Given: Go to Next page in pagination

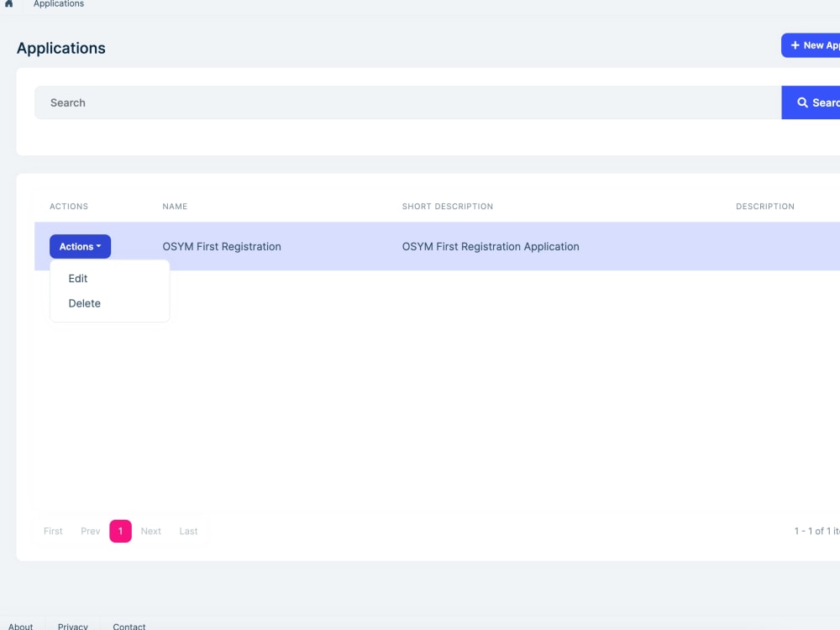Looking at the screenshot, I should pyautogui.click(x=151, y=531).
